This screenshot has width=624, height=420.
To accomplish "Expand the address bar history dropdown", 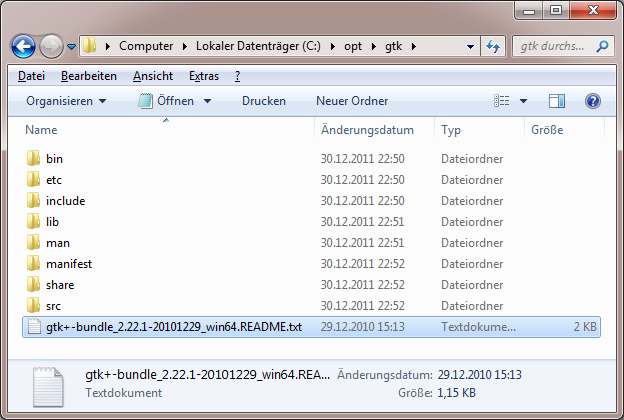I will (x=470, y=46).
